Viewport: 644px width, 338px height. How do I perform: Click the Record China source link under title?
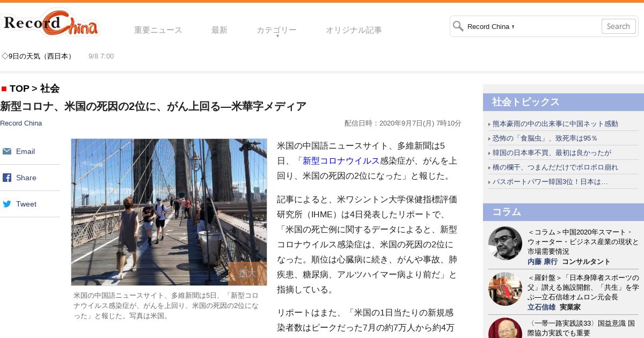point(21,123)
